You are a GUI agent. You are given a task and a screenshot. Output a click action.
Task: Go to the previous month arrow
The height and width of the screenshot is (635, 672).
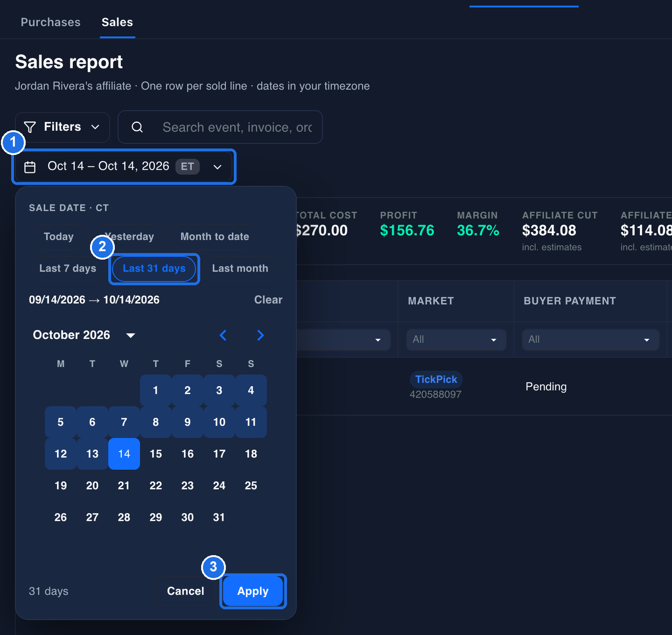(x=223, y=335)
